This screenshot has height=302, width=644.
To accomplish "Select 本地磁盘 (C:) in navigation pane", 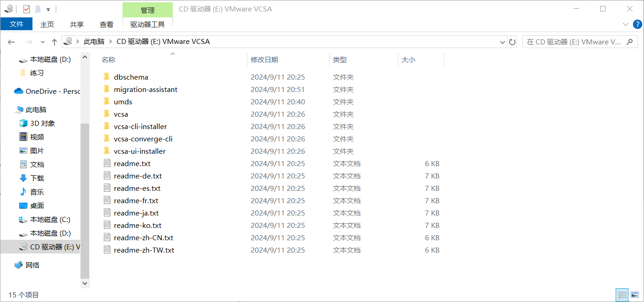I will click(x=44, y=219).
